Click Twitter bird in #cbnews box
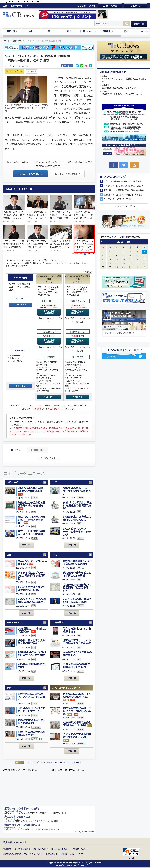 click(141, 356)
